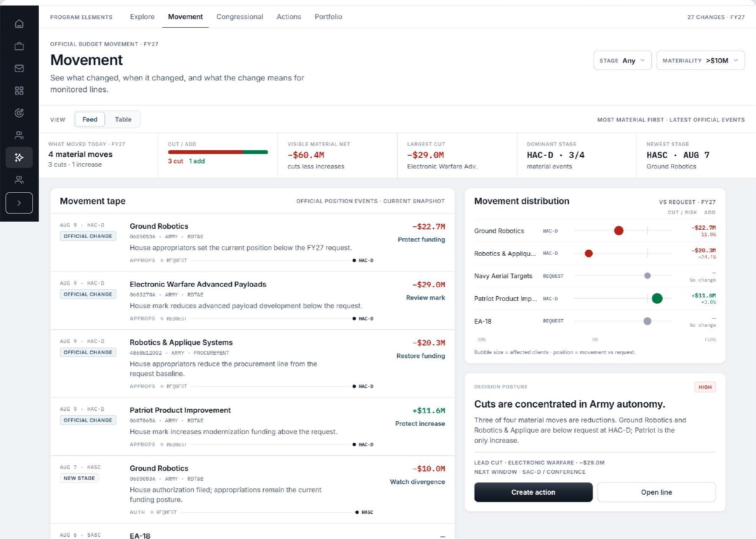
Task: Click the red-green Cut / Add bar
Action: [218, 152]
